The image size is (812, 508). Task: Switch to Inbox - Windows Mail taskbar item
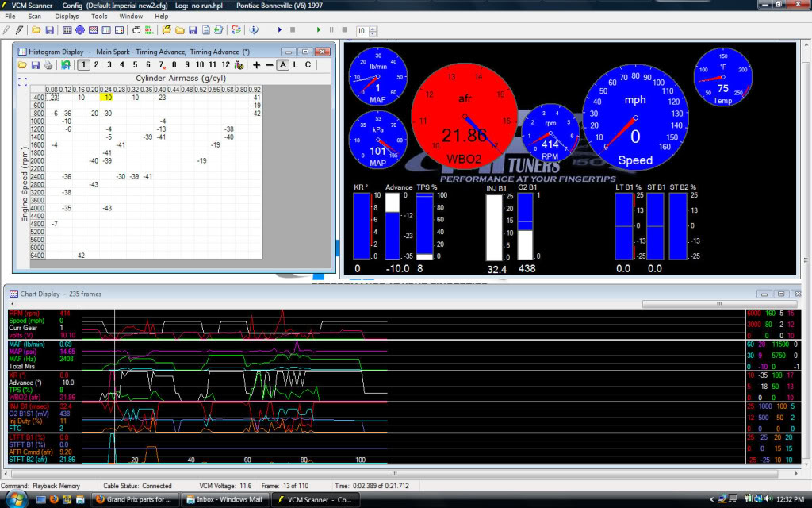click(x=226, y=500)
